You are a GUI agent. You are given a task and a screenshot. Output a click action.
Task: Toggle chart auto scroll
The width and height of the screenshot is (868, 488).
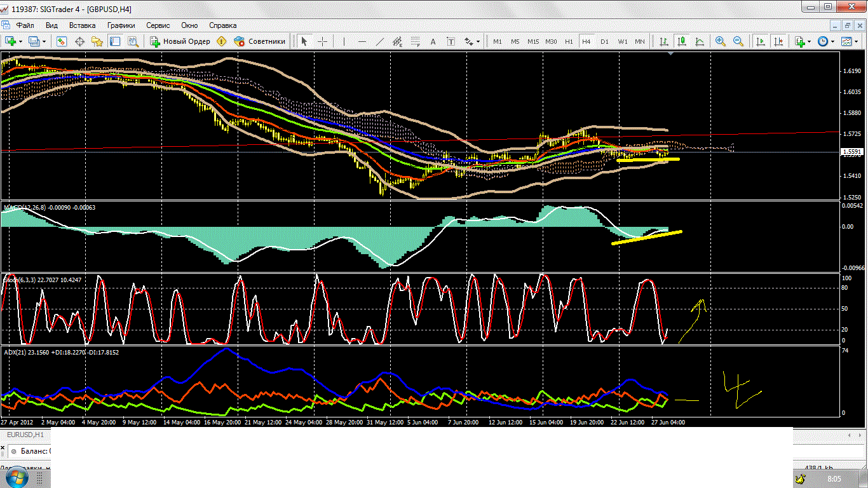click(760, 41)
